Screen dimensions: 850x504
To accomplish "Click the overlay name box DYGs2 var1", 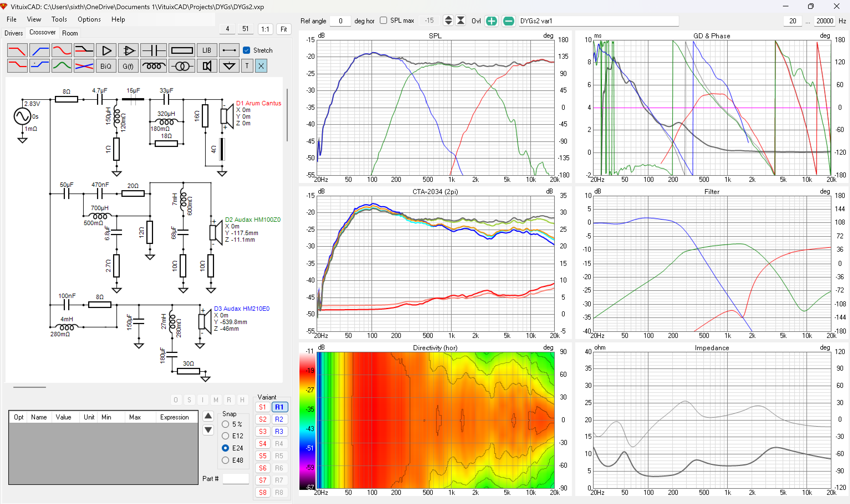I will 598,21.
